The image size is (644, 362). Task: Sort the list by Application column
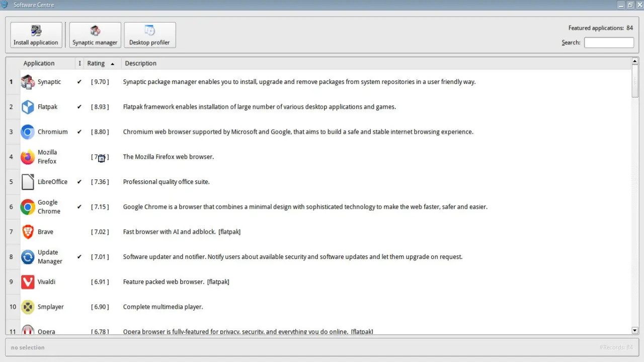coord(39,63)
